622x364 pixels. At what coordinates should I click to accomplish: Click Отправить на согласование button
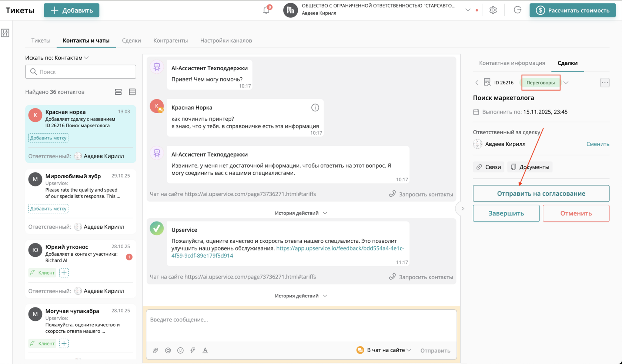[541, 193]
